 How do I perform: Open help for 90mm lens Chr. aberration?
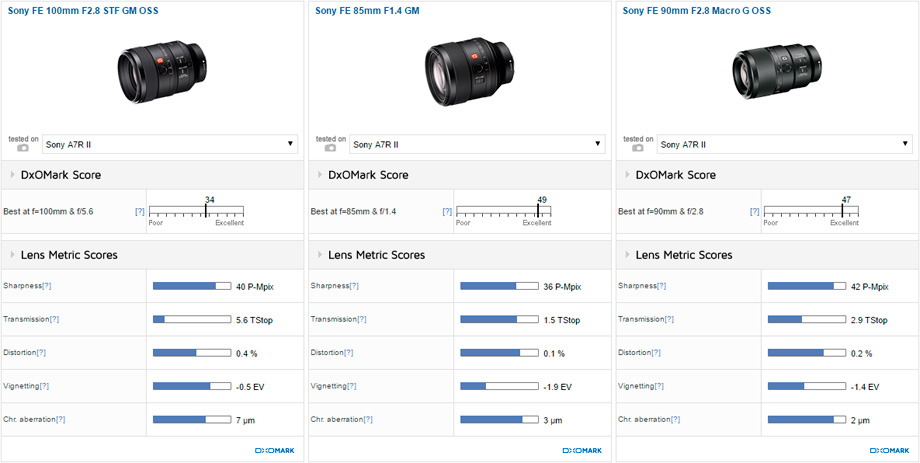click(675, 420)
